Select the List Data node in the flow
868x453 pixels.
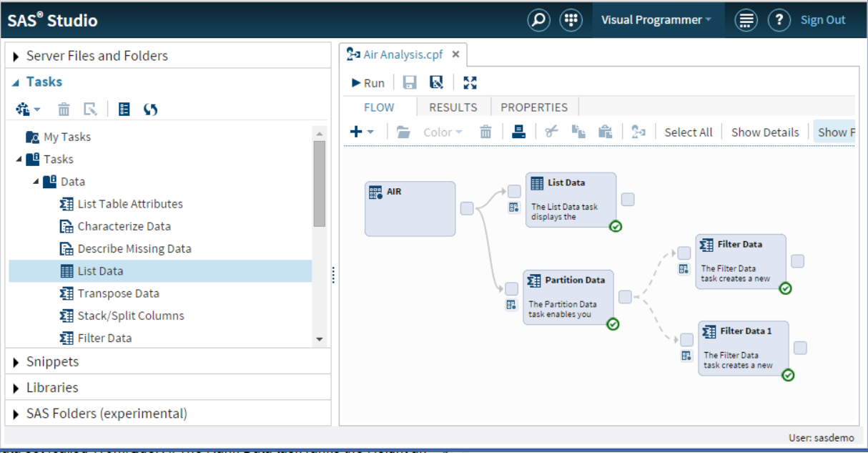[x=571, y=200]
